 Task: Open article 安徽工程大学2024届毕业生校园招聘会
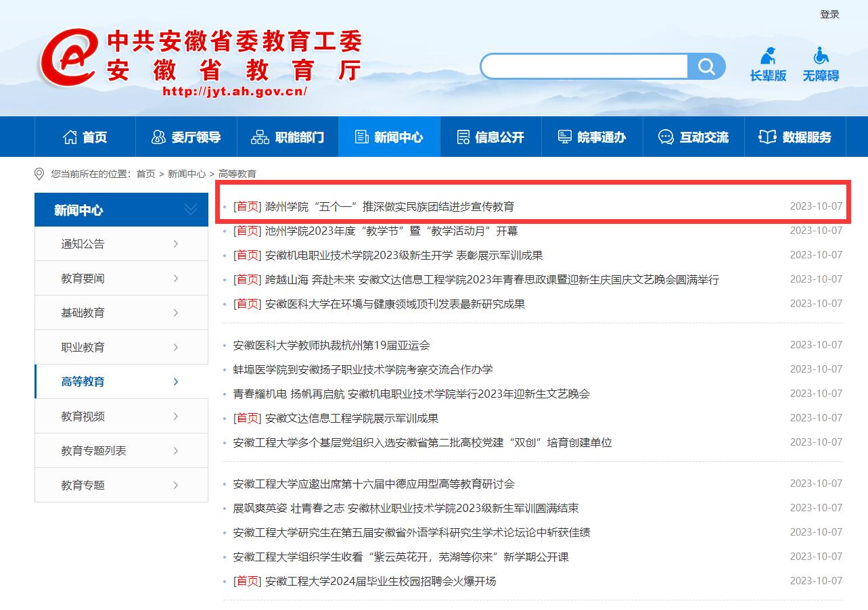point(381,581)
